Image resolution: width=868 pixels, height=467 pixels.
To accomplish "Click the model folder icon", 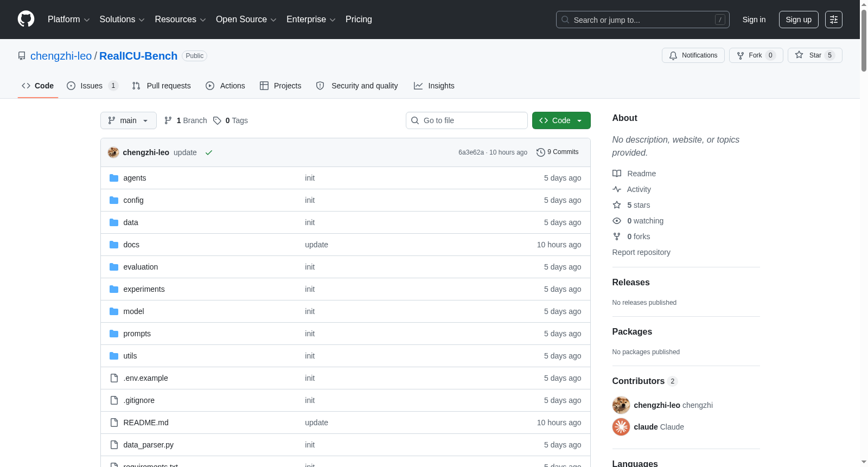I will pyautogui.click(x=114, y=311).
